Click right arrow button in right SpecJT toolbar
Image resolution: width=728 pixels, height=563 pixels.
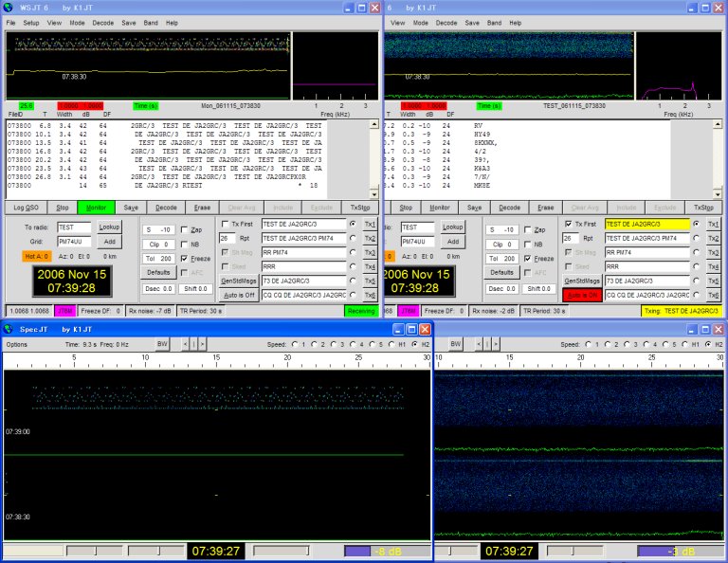click(496, 344)
